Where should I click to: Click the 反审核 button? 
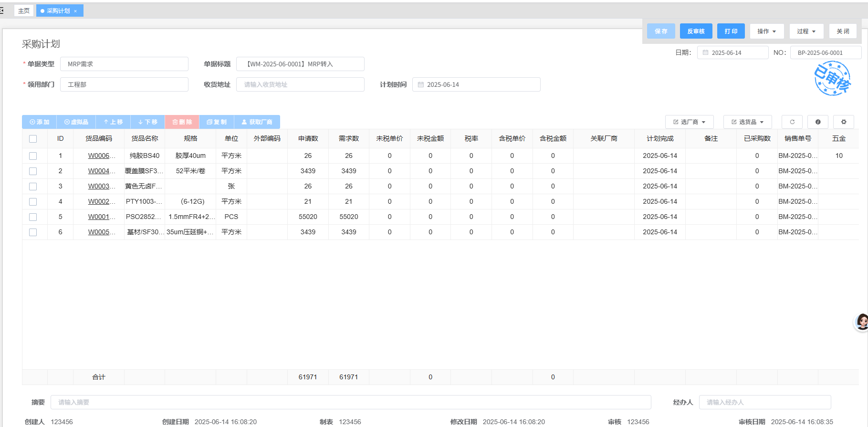pyautogui.click(x=696, y=31)
